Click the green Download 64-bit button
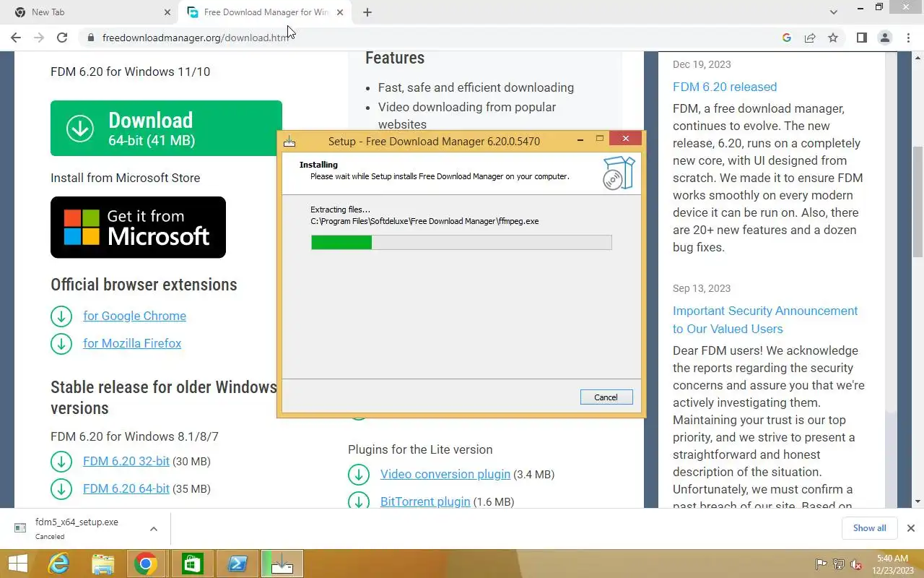924x578 pixels. point(166,128)
